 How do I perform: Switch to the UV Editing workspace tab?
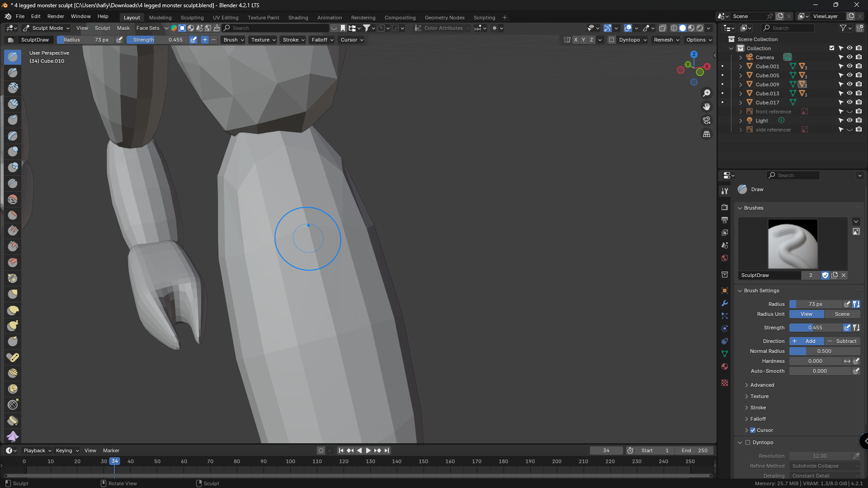point(226,18)
